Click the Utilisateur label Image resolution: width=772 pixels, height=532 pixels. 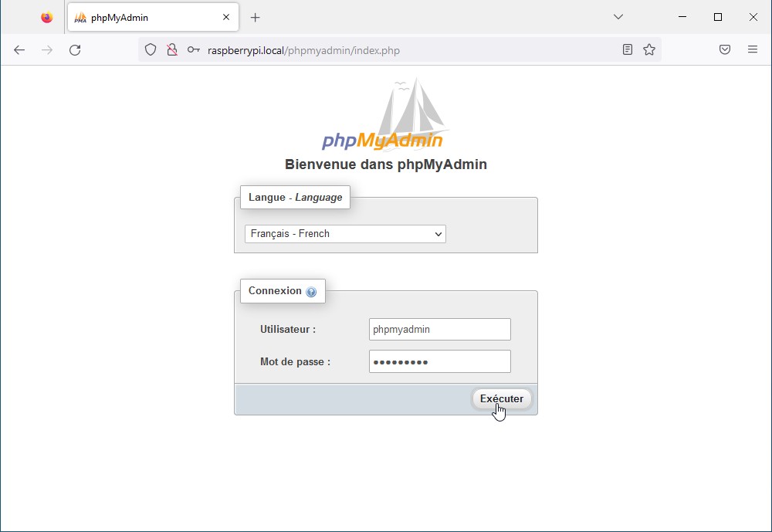288,329
